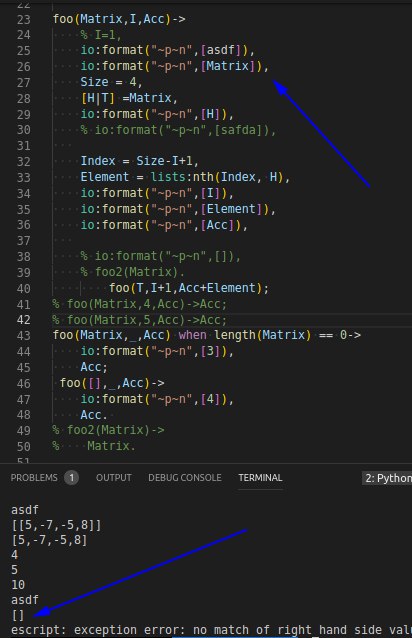The image size is (412, 638).
Task: Click the '[H|T] =Matrix,' pattern match line
Action: [129, 98]
